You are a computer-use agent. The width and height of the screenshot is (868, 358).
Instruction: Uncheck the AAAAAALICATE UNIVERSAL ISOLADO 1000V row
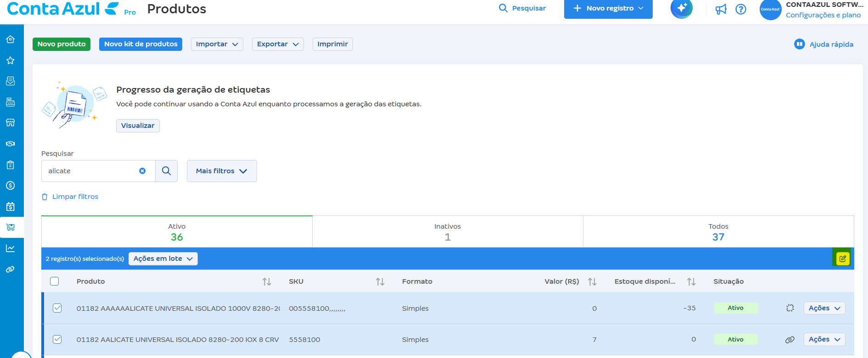57,308
